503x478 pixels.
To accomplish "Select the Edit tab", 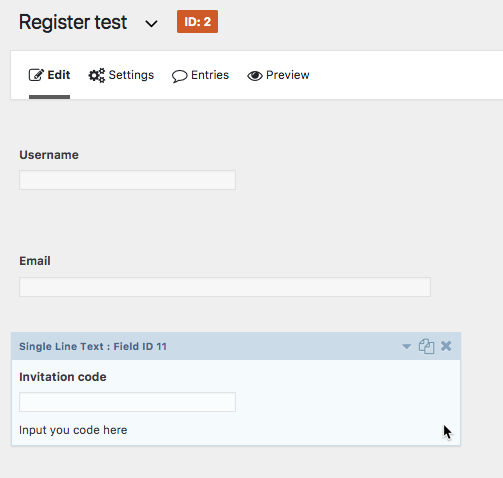I will 49,75.
